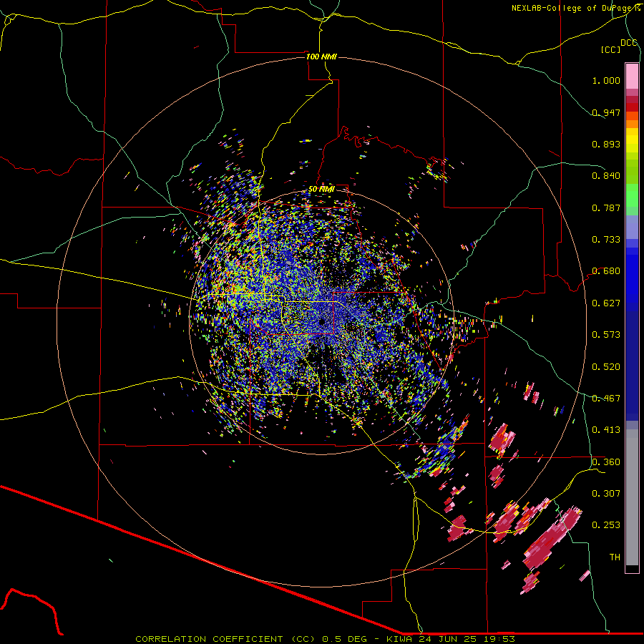Click the [CC] color scale label

(x=610, y=49)
